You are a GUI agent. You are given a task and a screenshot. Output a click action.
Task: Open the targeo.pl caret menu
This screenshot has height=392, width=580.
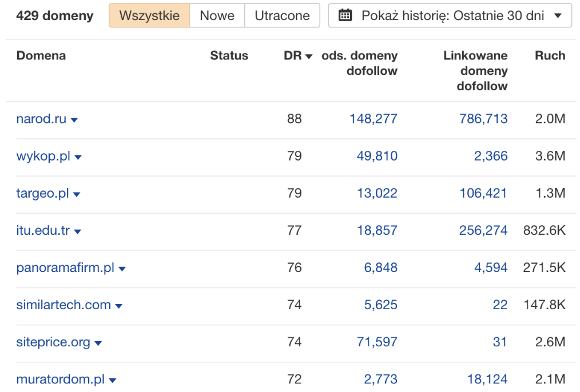click(x=77, y=195)
